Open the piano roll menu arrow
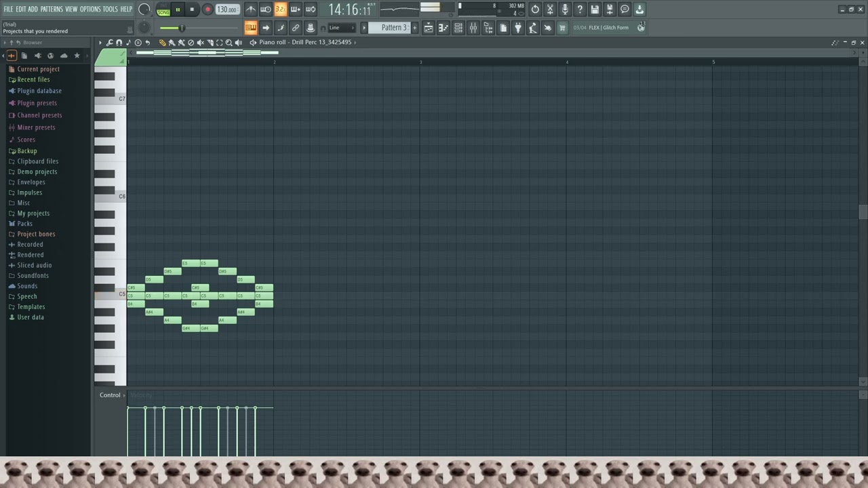Screen dimensions: 868x488 point(100,43)
